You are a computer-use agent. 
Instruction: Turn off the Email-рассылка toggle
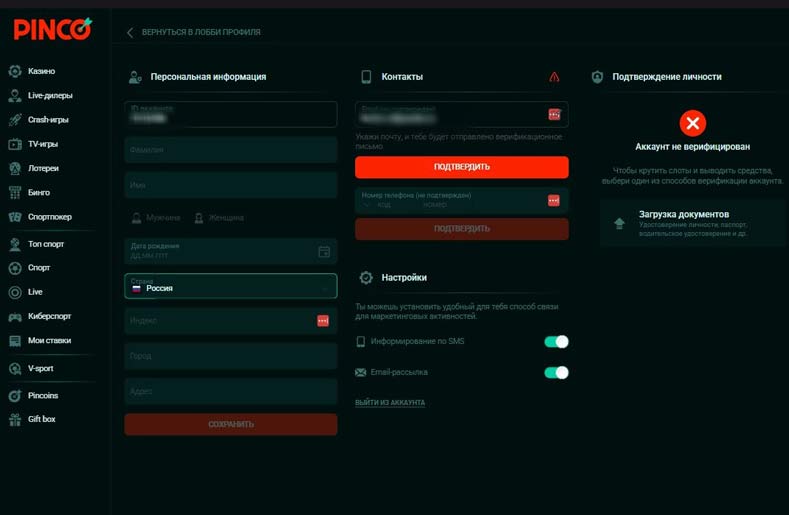click(x=556, y=373)
